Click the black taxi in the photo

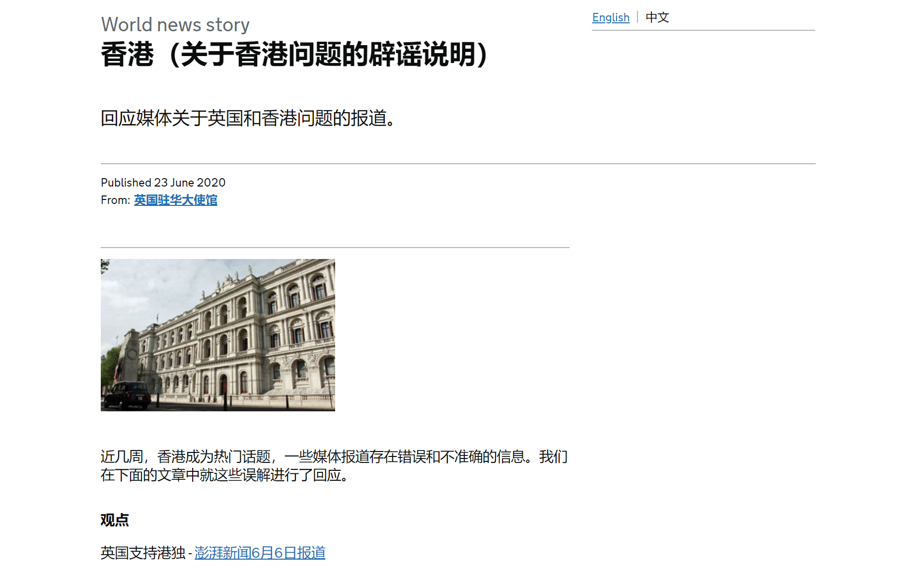point(126,395)
